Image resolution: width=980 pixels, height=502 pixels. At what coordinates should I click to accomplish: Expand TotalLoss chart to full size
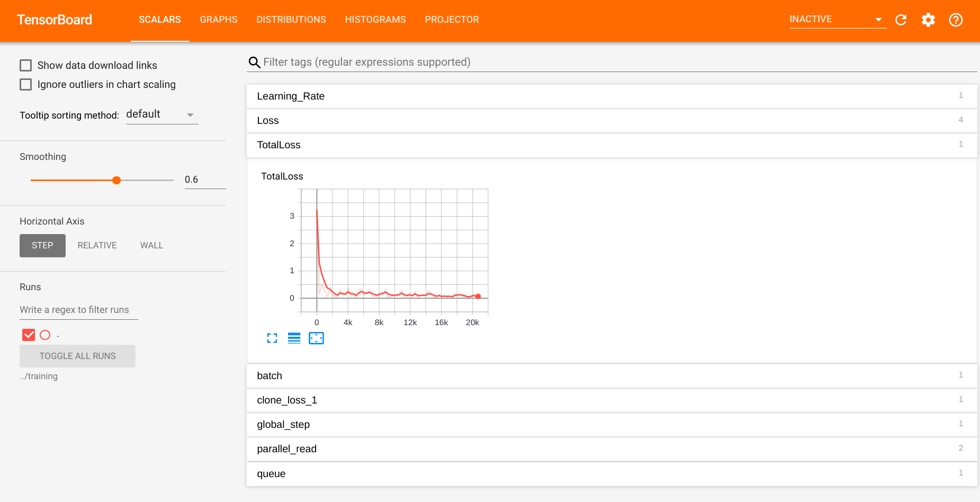tap(272, 338)
